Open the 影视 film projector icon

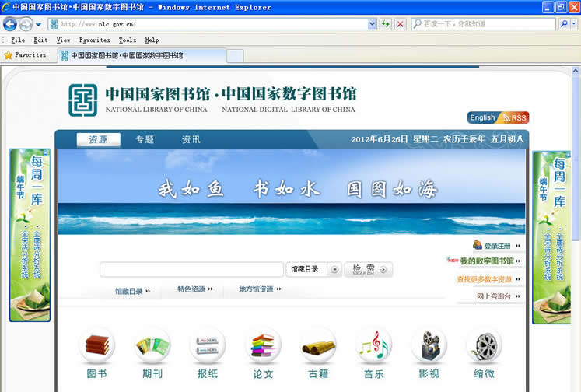coord(429,345)
